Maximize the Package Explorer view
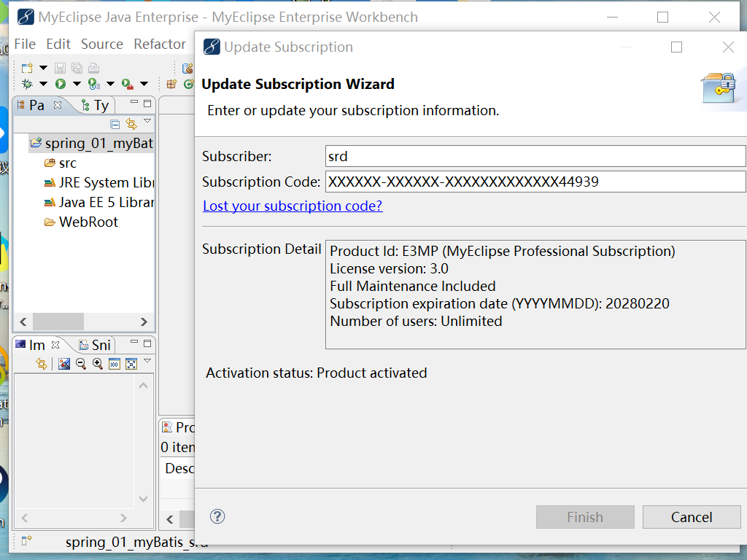This screenshot has height=560, width=747. coord(147,104)
